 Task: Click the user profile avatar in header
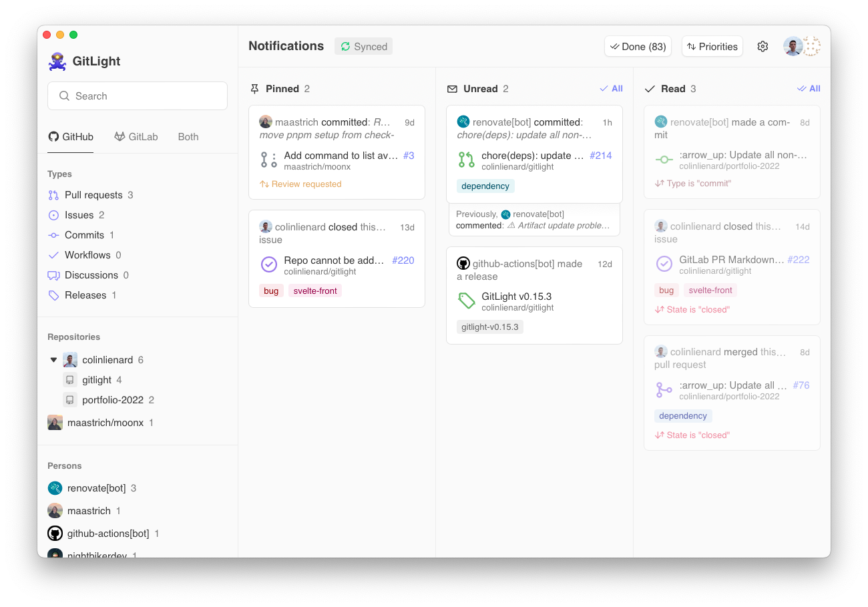tap(793, 46)
